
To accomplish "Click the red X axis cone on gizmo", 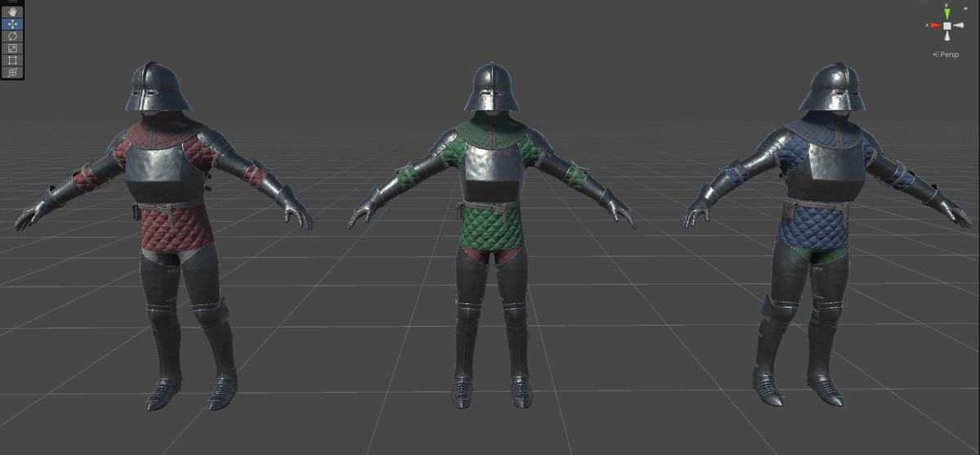I will (934, 25).
